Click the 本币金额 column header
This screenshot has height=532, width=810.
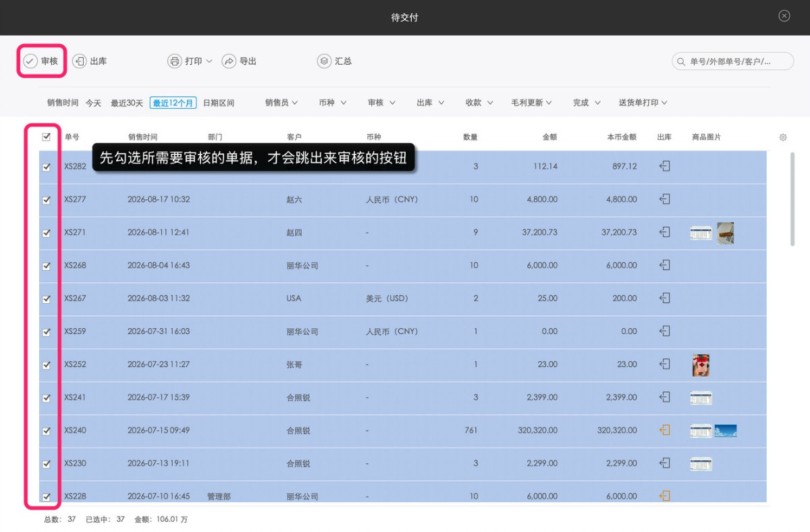click(622, 137)
